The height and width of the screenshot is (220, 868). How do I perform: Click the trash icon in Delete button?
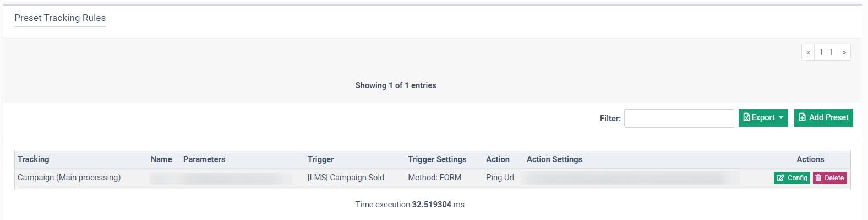tap(818, 178)
